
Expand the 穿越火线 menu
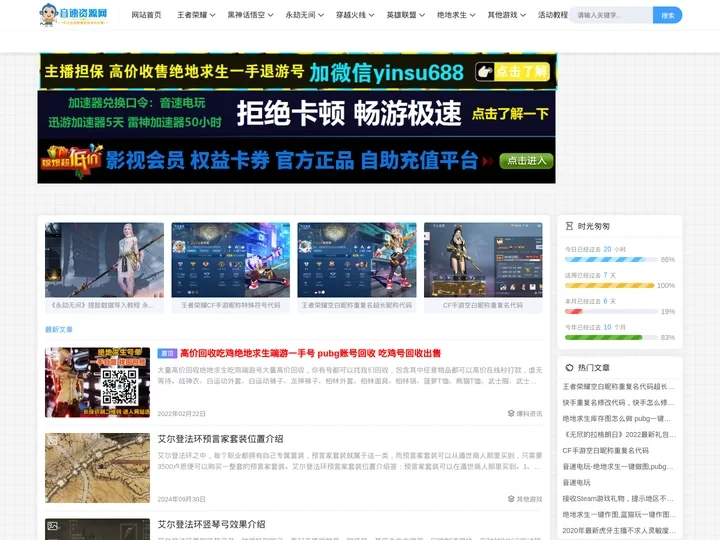[x=355, y=15]
